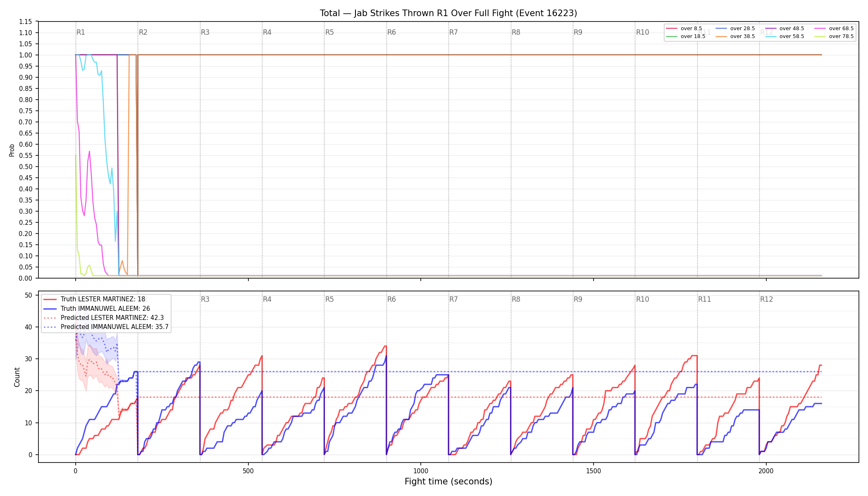Click the R5 round label in the probability chart

pyautogui.click(x=329, y=32)
